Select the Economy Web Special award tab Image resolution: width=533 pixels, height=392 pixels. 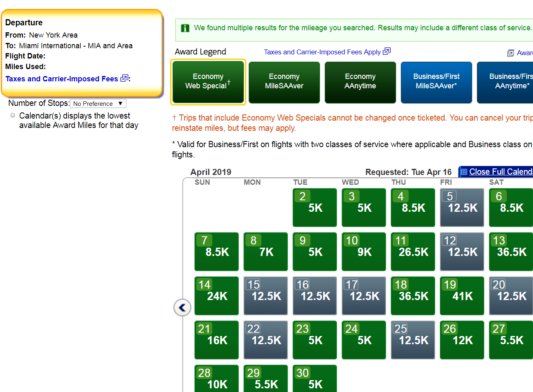208,81
